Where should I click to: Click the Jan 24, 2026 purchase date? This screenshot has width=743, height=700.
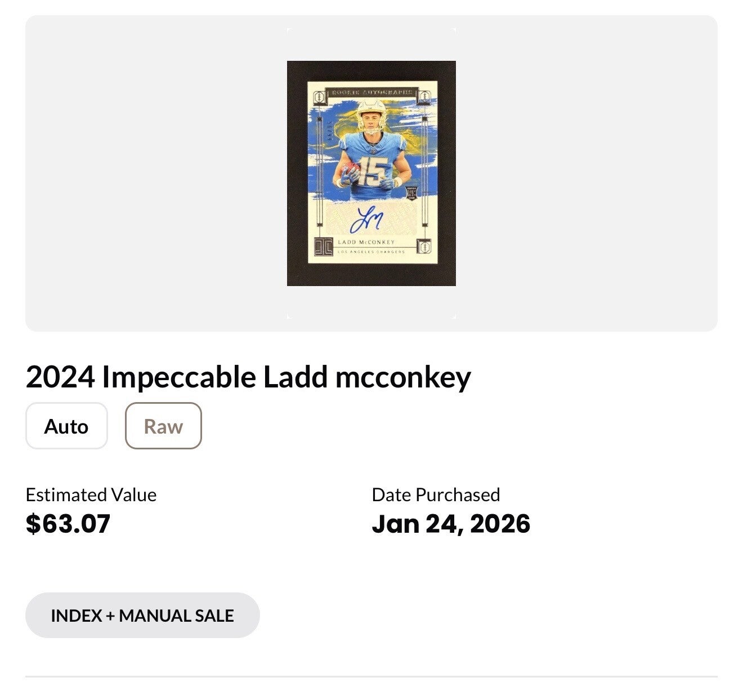(x=451, y=524)
